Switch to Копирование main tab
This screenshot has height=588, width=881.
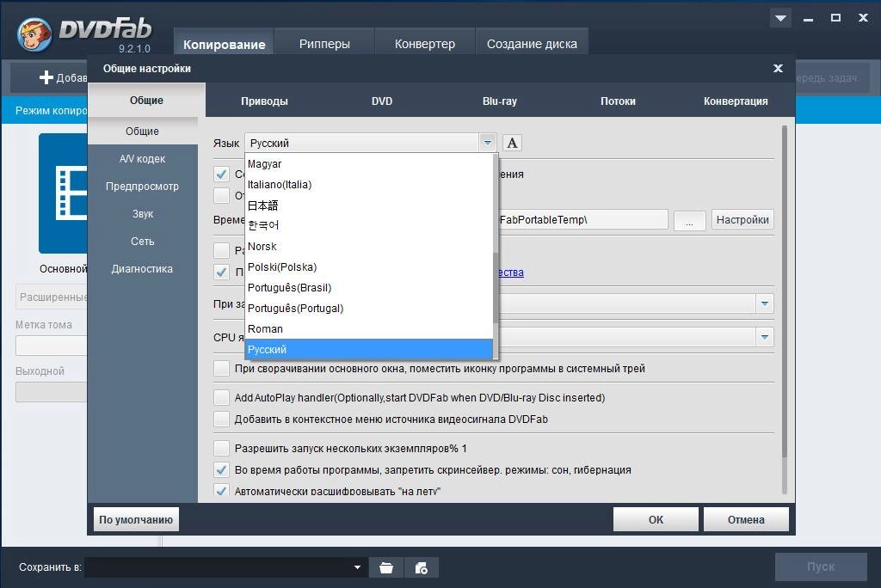225,44
